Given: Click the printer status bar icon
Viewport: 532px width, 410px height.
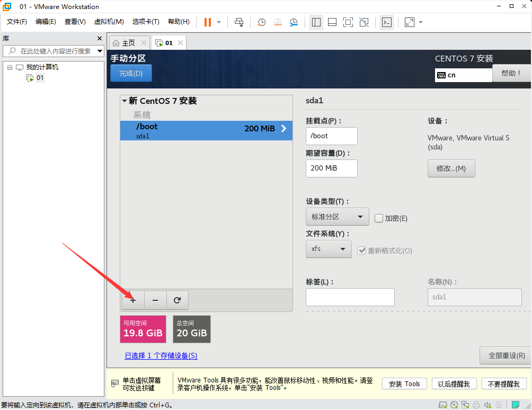Looking at the screenshot, I should point(476,405).
